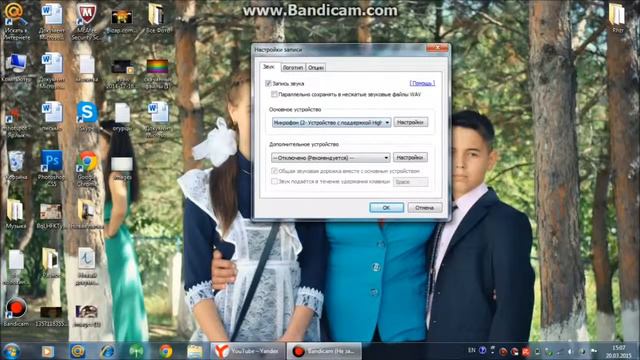Open the Помощь help link
This screenshot has width=640, height=360.
coord(422,83)
